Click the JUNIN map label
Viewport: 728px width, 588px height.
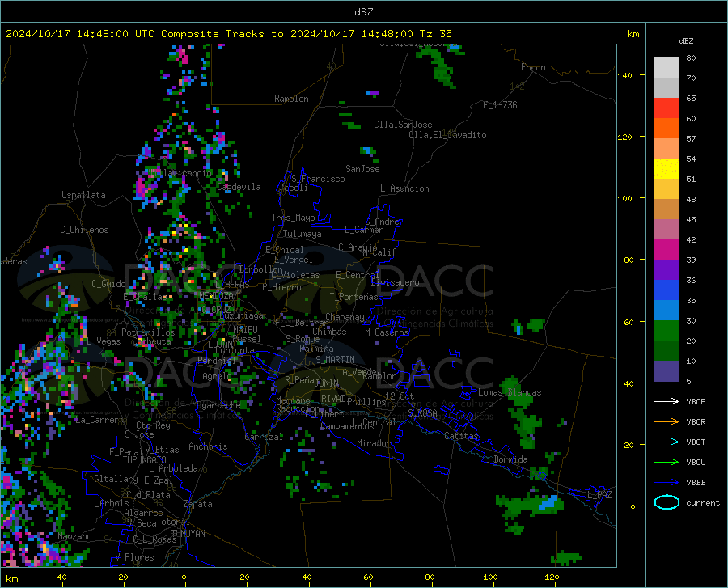pyautogui.click(x=327, y=383)
